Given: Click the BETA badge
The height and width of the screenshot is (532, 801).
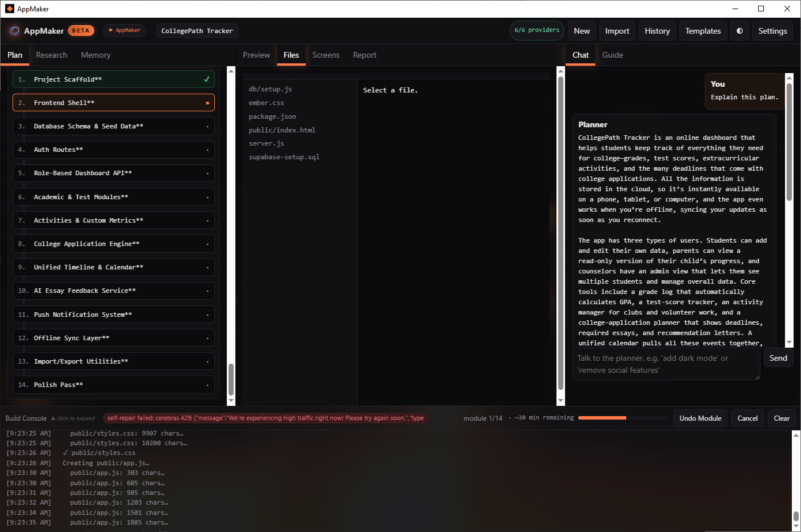Looking at the screenshot, I should pos(81,31).
